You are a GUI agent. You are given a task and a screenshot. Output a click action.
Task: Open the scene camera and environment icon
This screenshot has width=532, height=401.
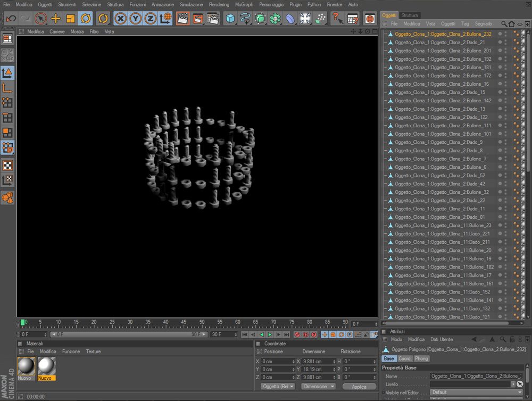pyautogui.click(x=305, y=18)
